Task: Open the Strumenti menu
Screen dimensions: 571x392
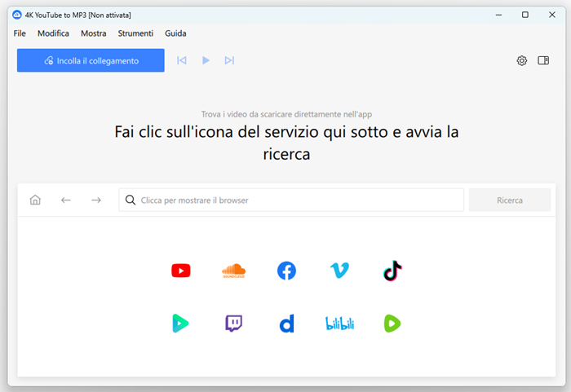Action: [135, 33]
